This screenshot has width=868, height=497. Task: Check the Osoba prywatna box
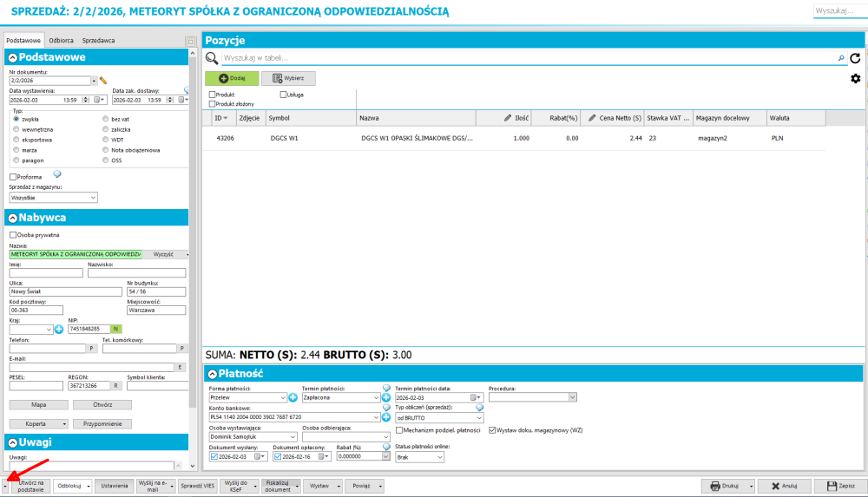13,234
